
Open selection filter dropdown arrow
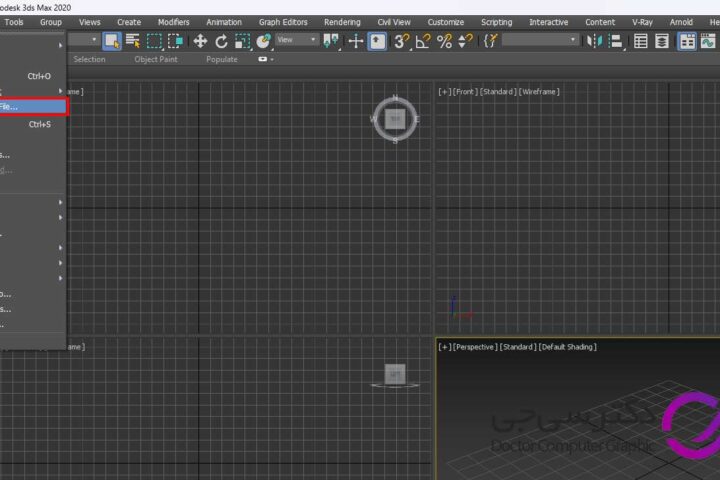tap(94, 40)
